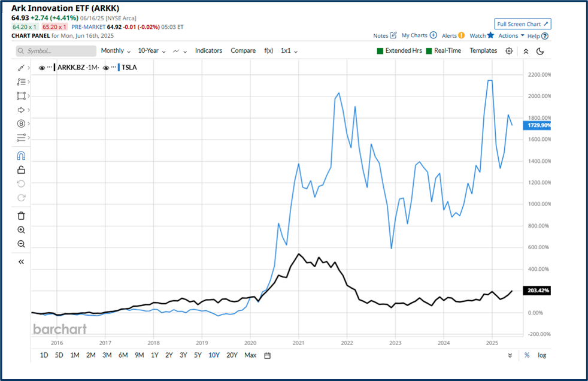This screenshot has width=588, height=381.
Task: Collapse the drawing toolbar with double chevron
Action: [x=21, y=261]
